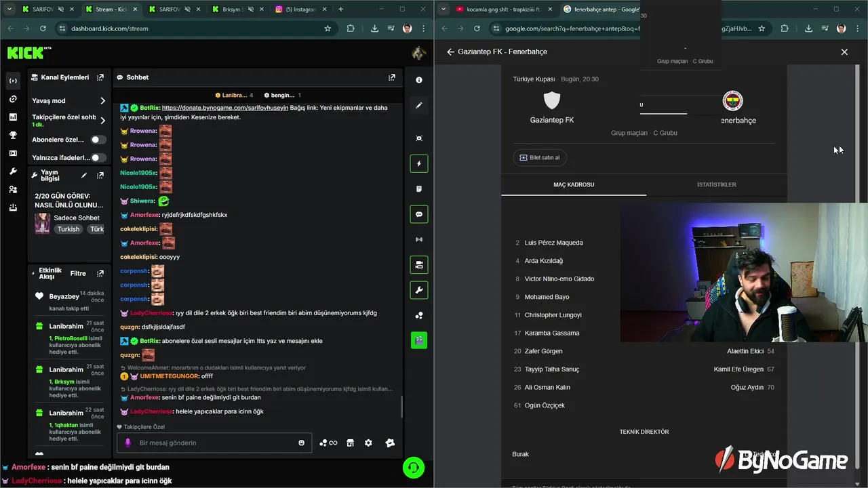Image resolution: width=868 pixels, height=488 pixels.
Task: Click the green wrench icon in right toolbar
Action: coord(419,290)
